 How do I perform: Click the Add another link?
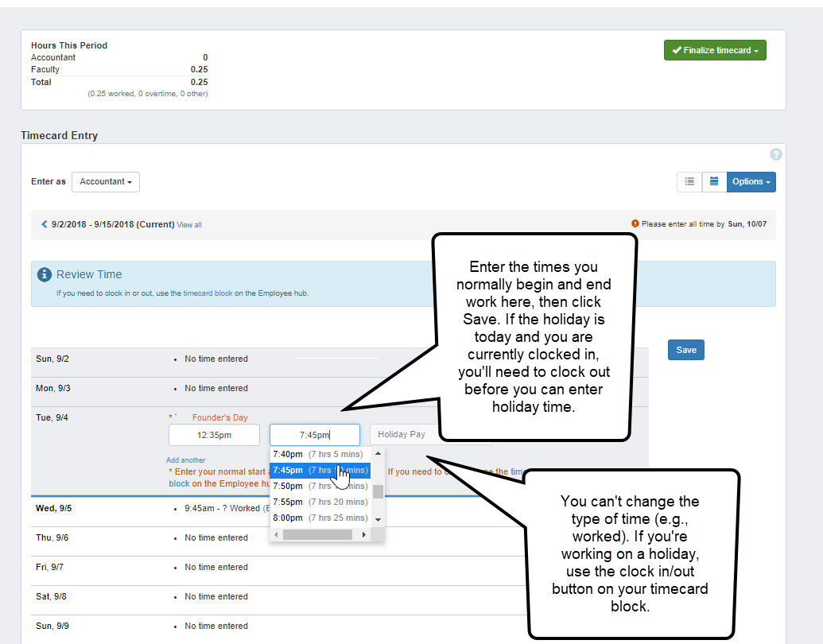pyautogui.click(x=186, y=460)
